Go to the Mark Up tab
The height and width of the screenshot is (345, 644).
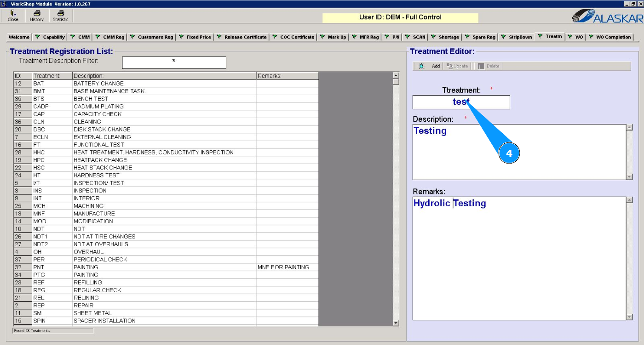click(333, 37)
